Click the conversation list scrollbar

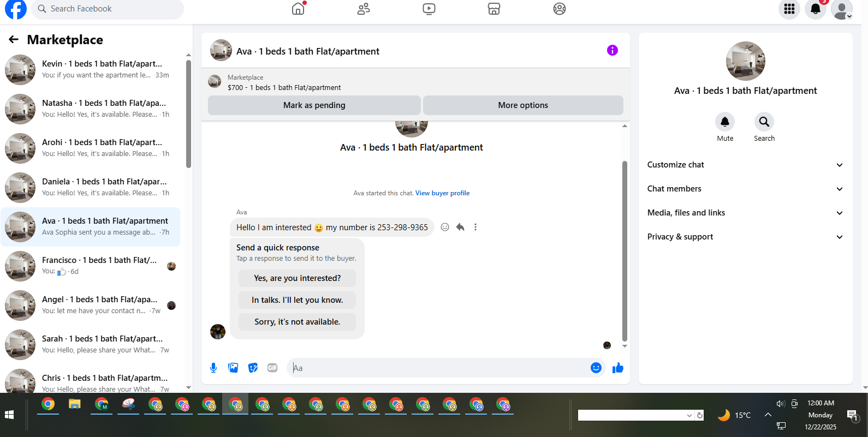pyautogui.click(x=188, y=115)
